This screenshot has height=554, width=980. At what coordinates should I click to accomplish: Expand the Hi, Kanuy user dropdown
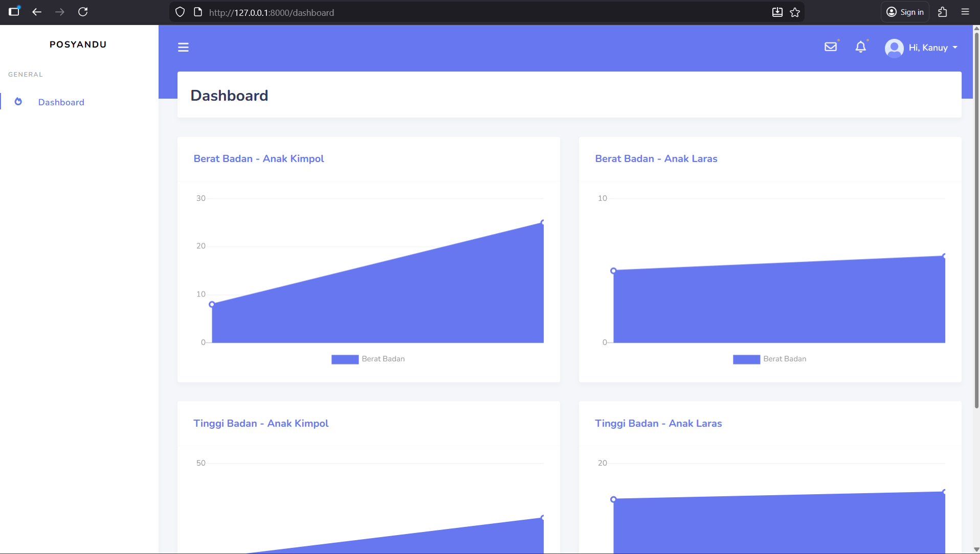(x=932, y=48)
